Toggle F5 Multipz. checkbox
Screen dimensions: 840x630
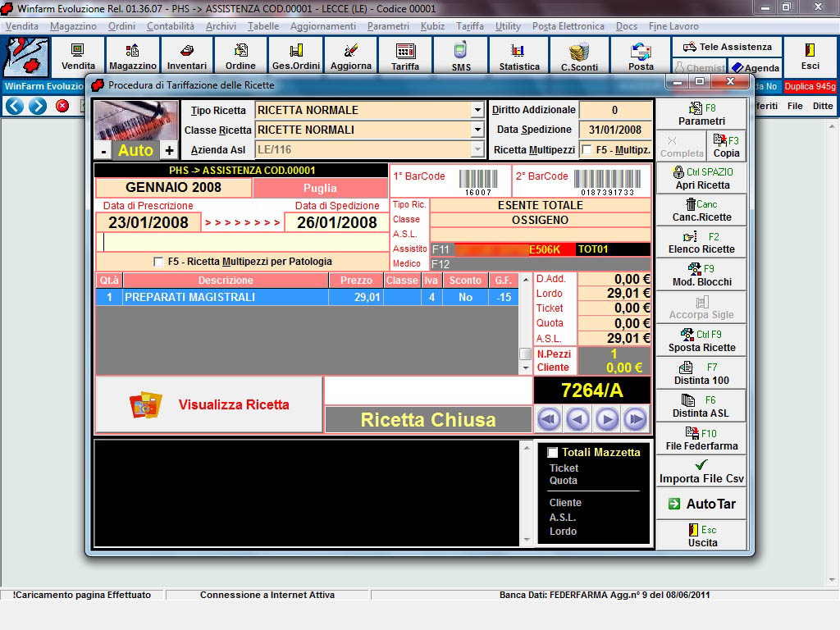587,150
